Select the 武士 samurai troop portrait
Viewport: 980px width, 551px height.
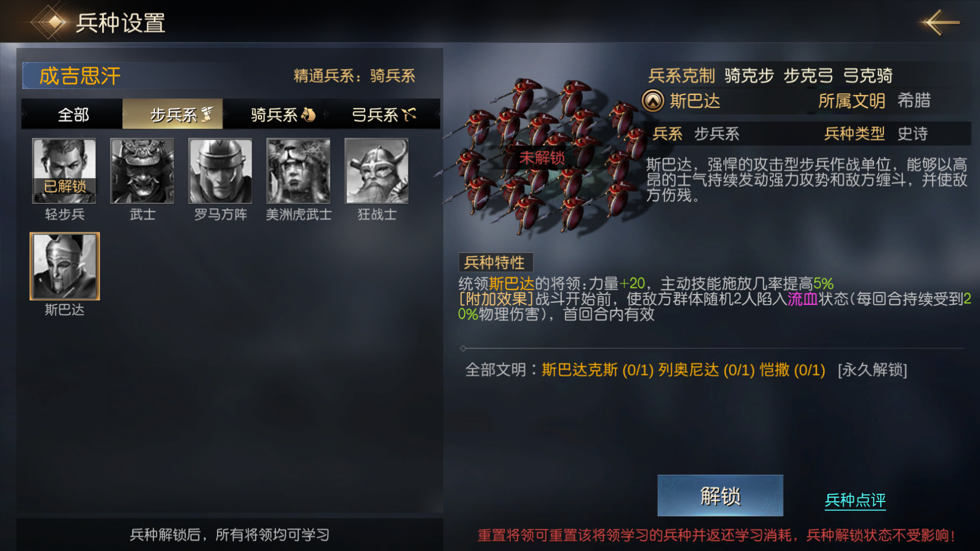pyautogui.click(x=142, y=171)
